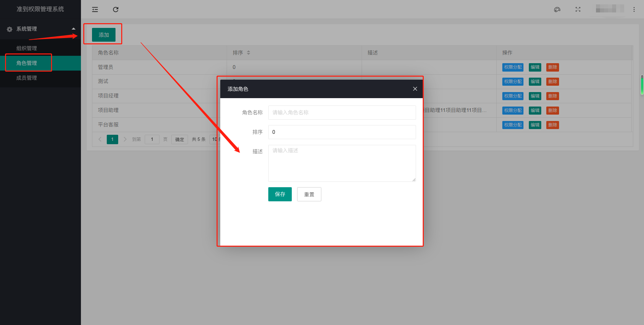Click 编辑 for 管理员 row
The image size is (644, 325).
pyautogui.click(x=535, y=67)
